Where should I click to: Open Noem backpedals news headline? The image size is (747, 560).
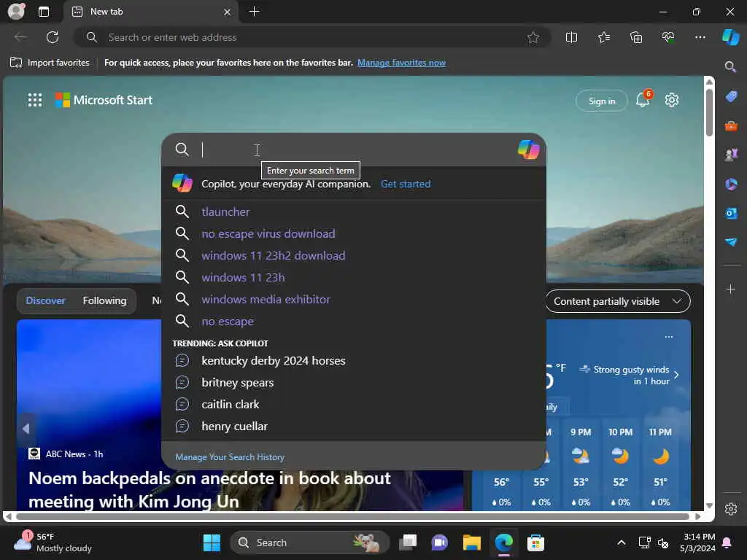click(x=209, y=489)
